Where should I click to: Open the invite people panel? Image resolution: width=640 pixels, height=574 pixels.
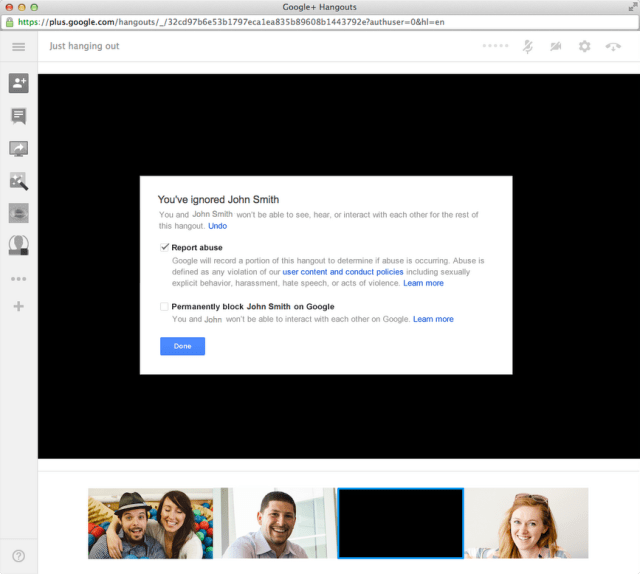(18, 84)
